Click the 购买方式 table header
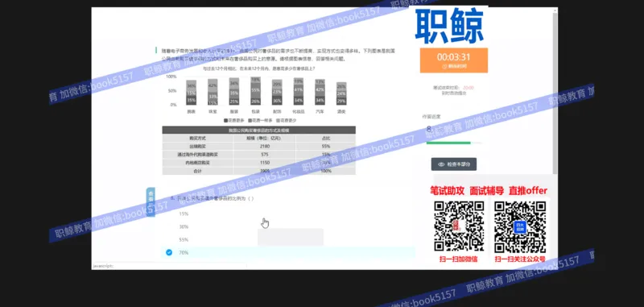Viewport: 644px width, 307px height. coord(197,138)
